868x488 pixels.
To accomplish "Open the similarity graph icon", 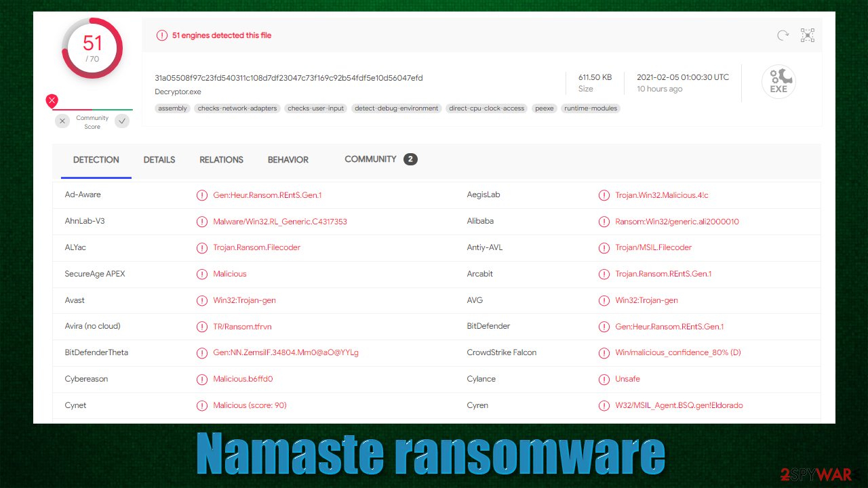I will 807,35.
